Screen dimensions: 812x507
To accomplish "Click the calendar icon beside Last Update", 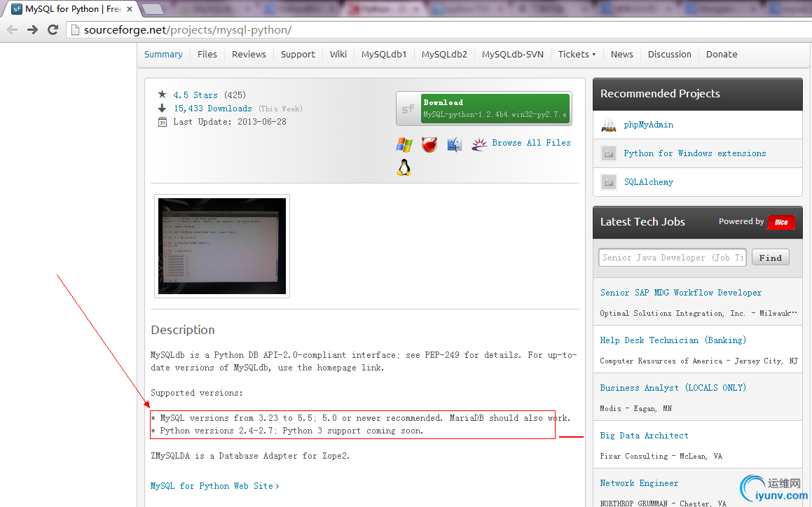I will point(162,123).
